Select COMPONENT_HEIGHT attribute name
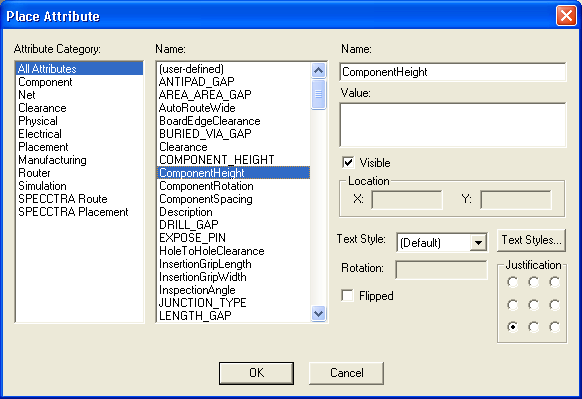582x399 pixels. click(234, 160)
